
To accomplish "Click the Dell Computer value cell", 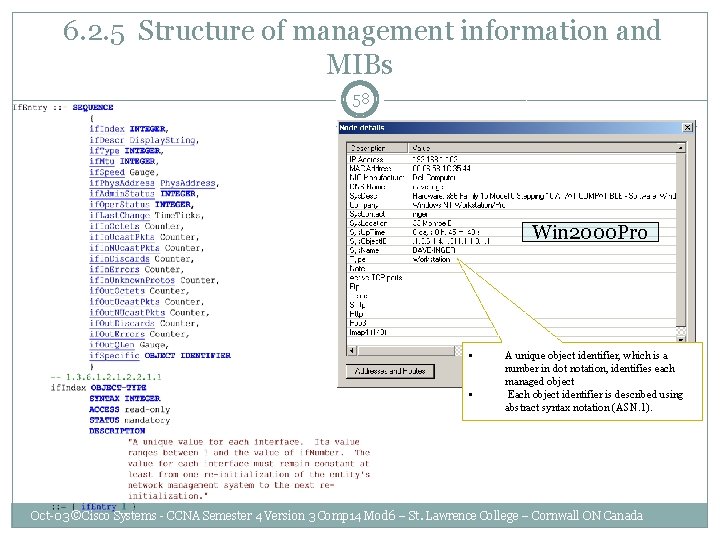I will (434, 177).
